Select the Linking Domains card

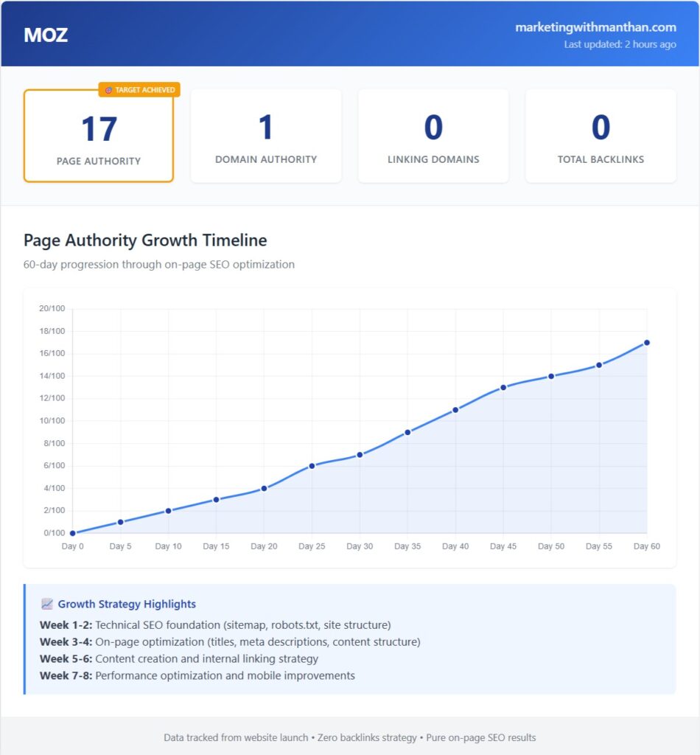(x=433, y=136)
